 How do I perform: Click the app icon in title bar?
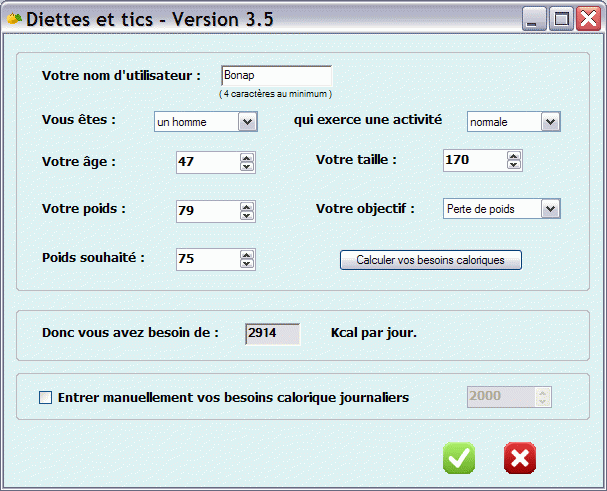pos(14,18)
